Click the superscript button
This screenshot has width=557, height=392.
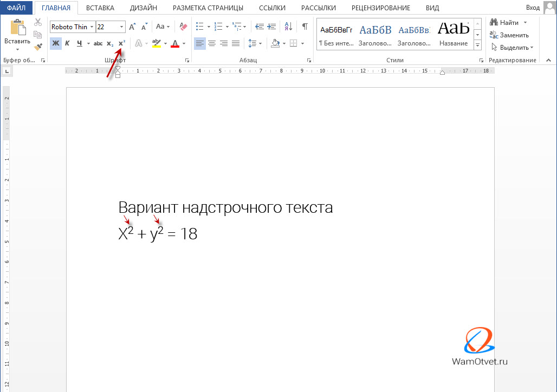[121, 43]
